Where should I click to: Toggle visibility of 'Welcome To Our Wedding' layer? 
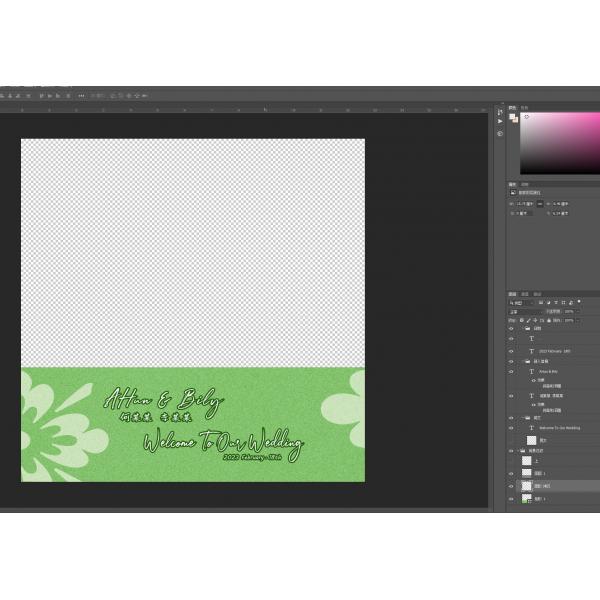pos(511,427)
